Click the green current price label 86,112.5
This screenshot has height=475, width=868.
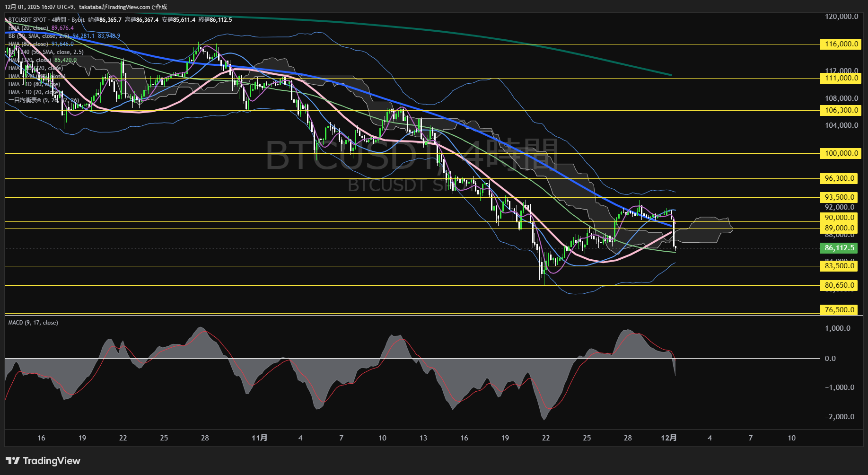click(839, 247)
